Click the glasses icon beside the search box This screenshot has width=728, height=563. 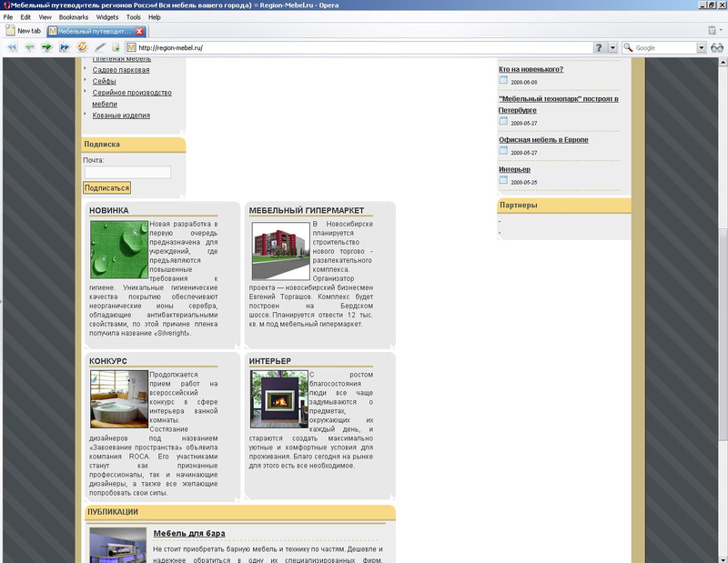[x=717, y=47]
